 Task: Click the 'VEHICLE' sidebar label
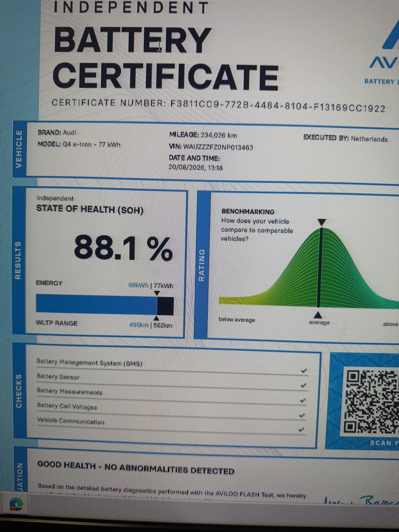pos(19,149)
